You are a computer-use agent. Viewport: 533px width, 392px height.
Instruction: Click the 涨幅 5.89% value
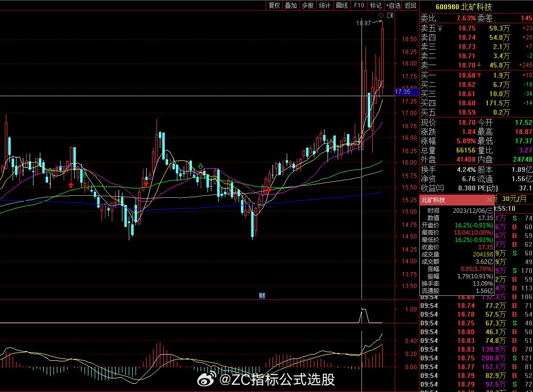click(x=466, y=141)
